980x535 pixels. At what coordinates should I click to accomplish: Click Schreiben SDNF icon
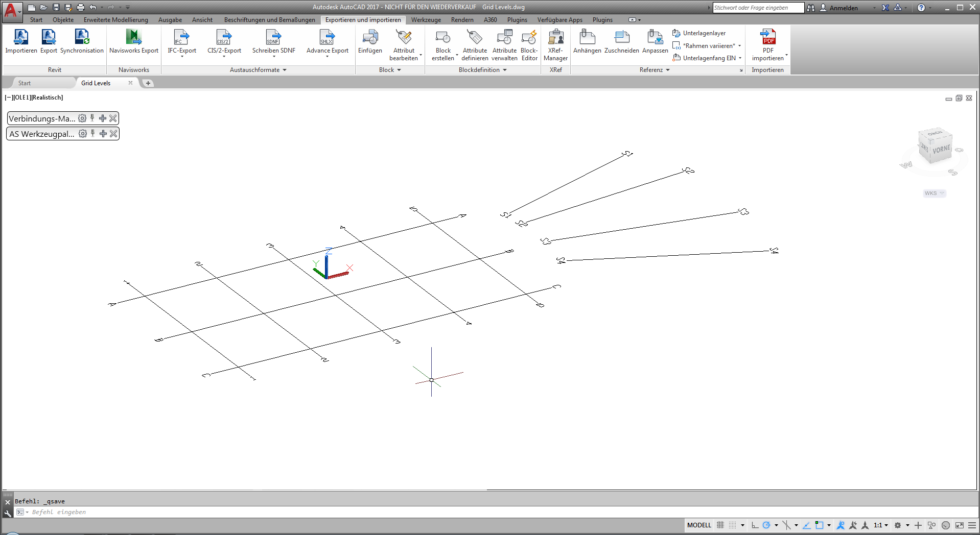pos(274,37)
